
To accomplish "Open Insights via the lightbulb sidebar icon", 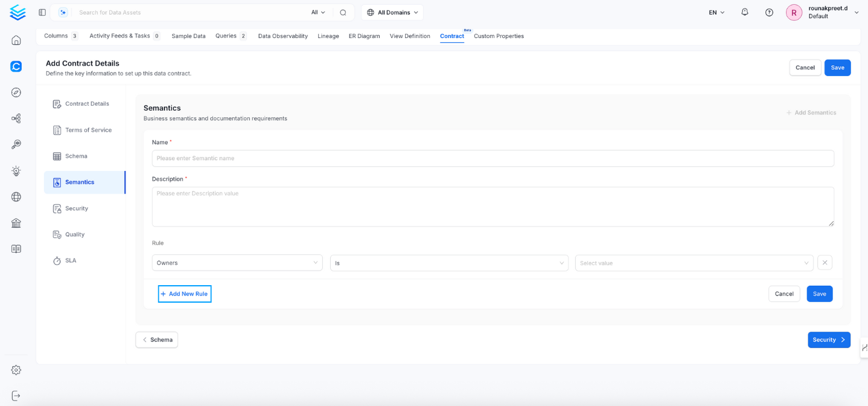I will [16, 171].
